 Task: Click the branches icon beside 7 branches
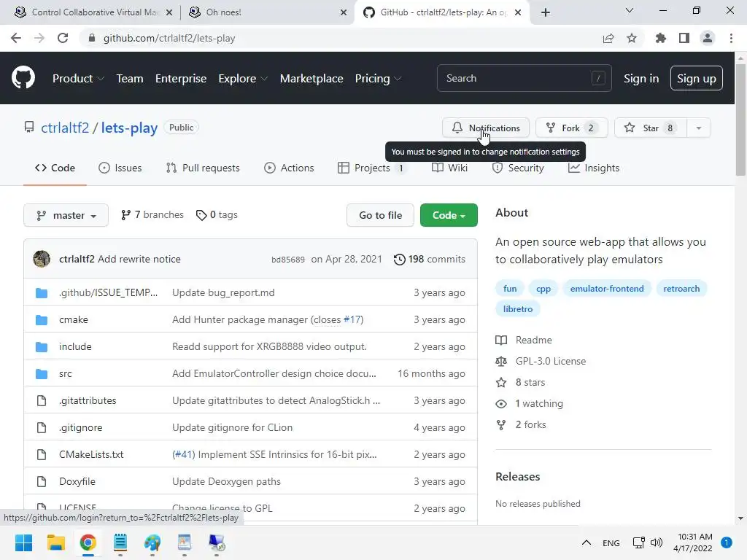click(125, 215)
